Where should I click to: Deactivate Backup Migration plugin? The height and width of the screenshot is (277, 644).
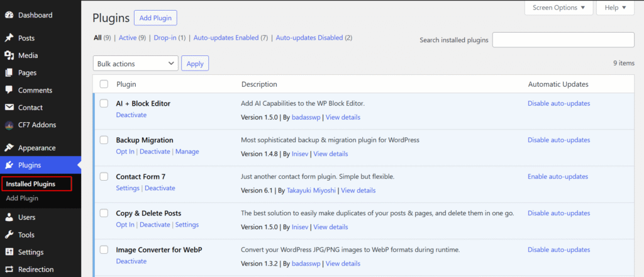(155, 152)
